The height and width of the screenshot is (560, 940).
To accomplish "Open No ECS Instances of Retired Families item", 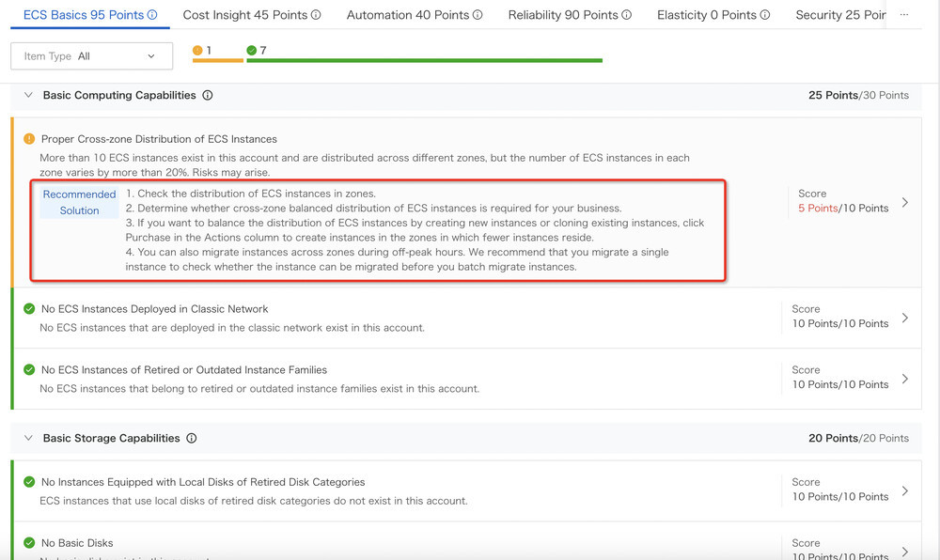I will tap(183, 370).
